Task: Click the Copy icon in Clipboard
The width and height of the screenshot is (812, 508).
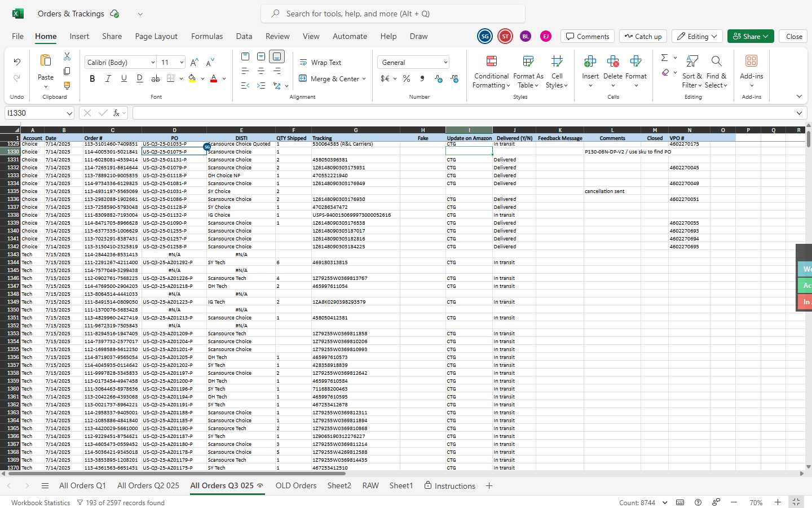Action: click(67, 71)
